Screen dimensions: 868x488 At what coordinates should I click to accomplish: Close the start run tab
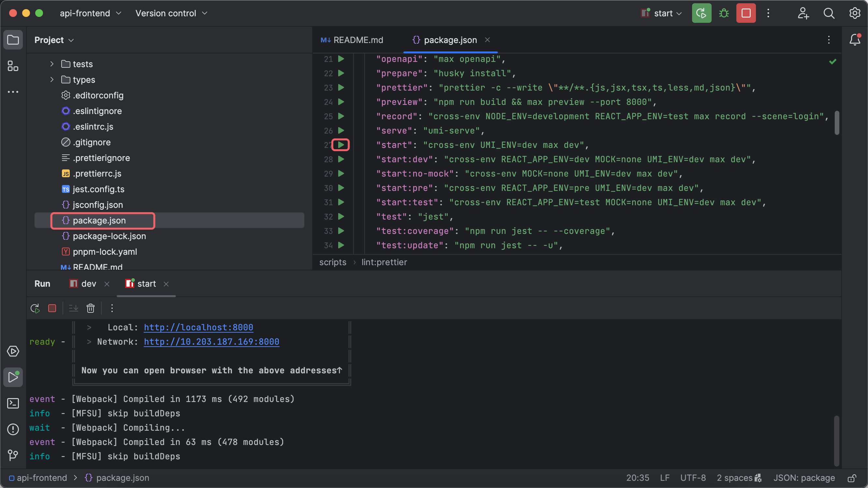[166, 284]
